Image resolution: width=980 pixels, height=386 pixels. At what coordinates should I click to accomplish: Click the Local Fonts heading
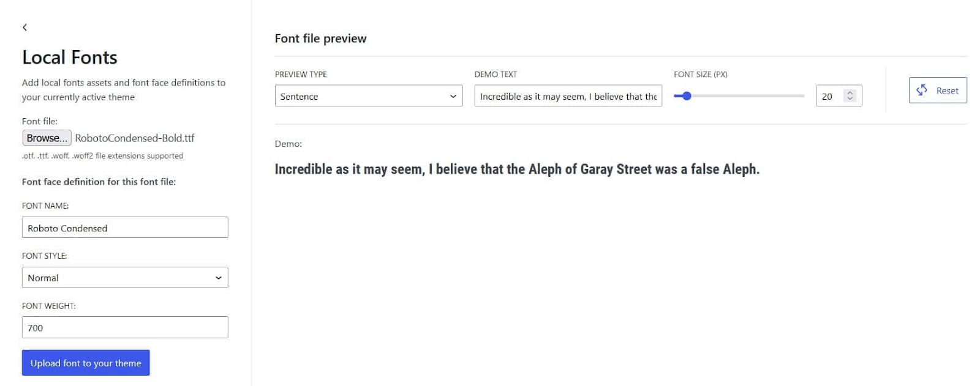(70, 58)
